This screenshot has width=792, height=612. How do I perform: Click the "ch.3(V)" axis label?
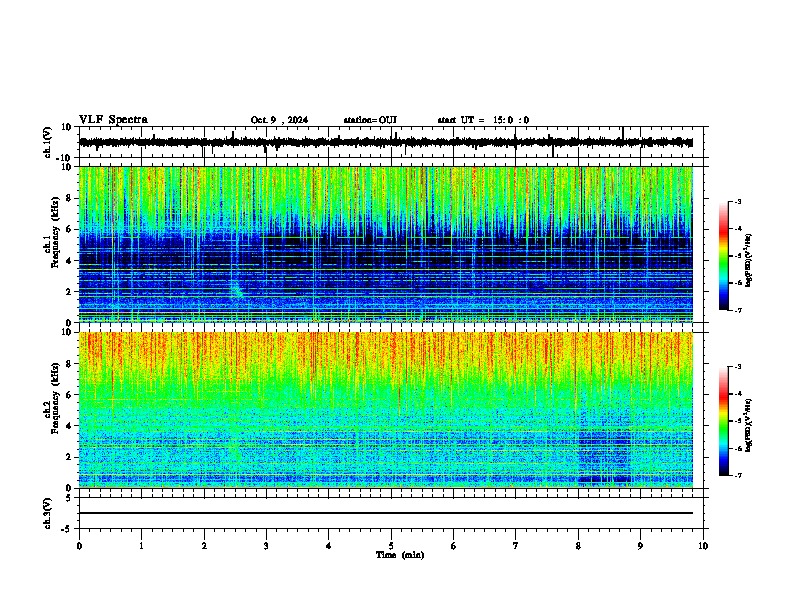47,513
